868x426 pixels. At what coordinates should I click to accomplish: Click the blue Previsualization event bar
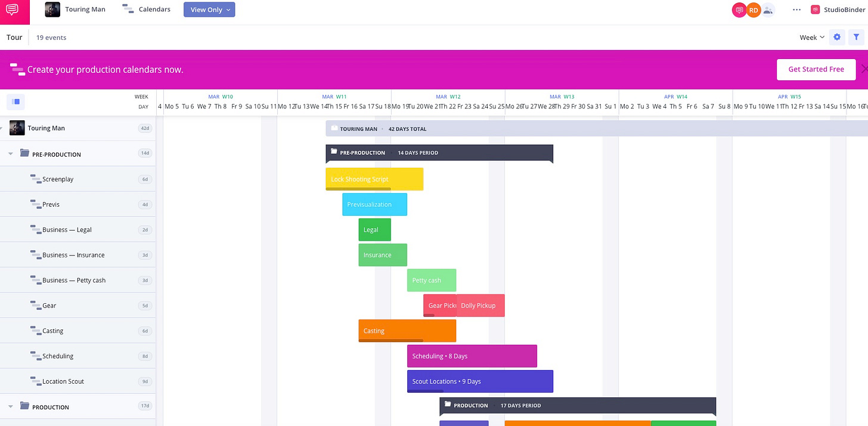[374, 204]
